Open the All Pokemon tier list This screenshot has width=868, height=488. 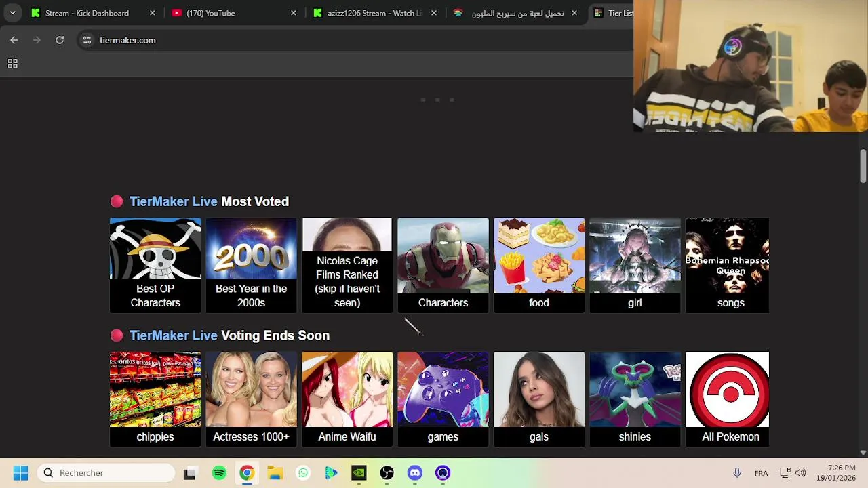[727, 399]
